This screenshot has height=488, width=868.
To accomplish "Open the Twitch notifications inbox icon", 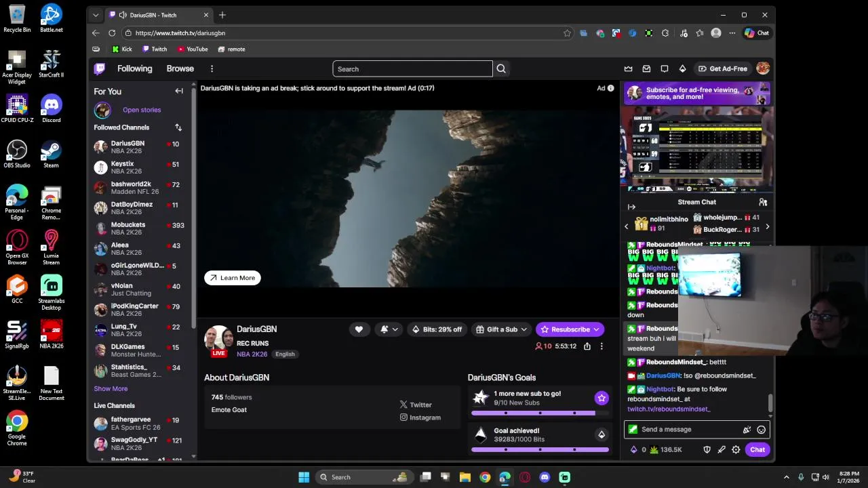I will pos(646,68).
